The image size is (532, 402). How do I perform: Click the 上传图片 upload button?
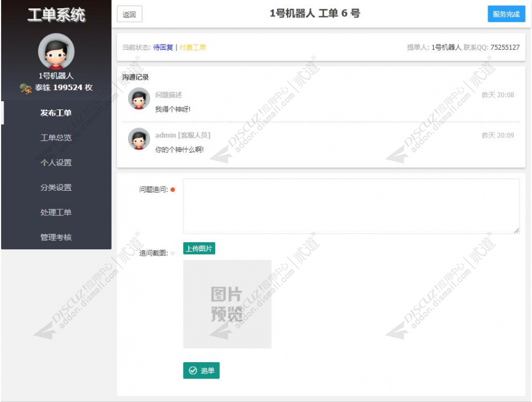(199, 248)
